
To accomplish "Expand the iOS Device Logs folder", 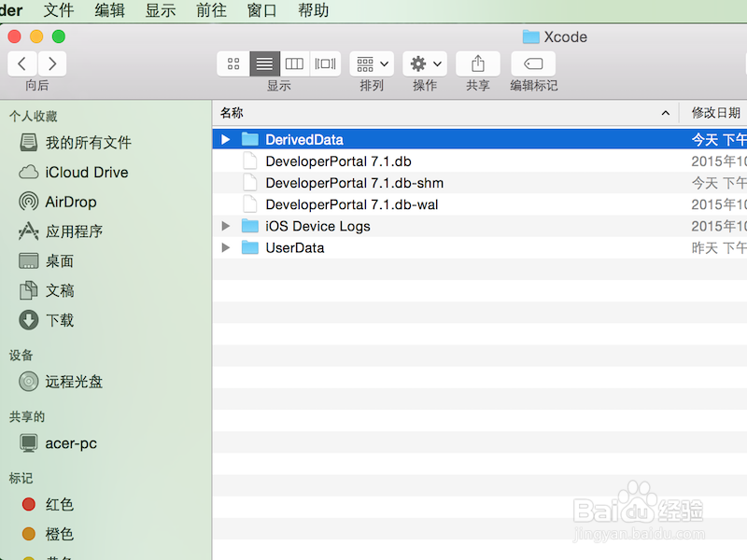I will coord(225,226).
